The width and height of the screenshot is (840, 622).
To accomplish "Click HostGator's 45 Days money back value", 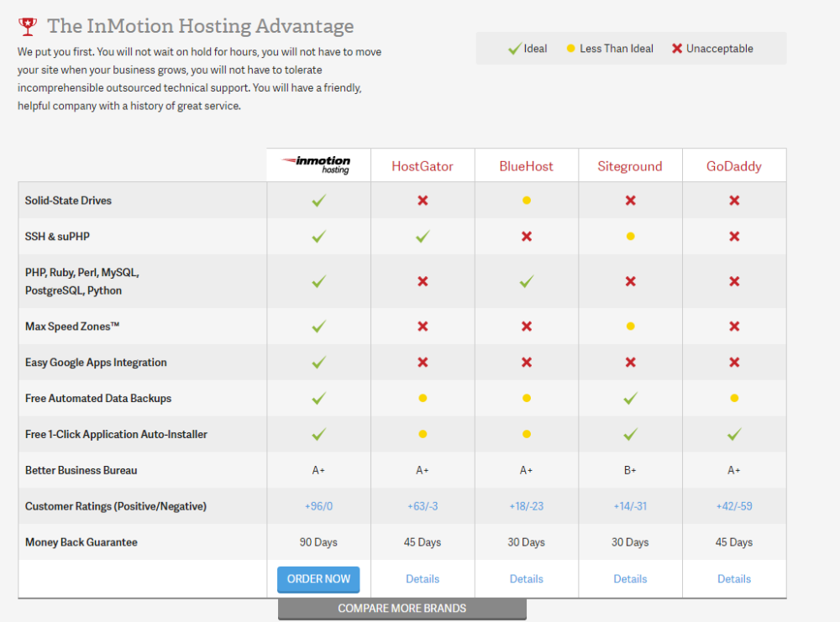I will (x=423, y=542).
